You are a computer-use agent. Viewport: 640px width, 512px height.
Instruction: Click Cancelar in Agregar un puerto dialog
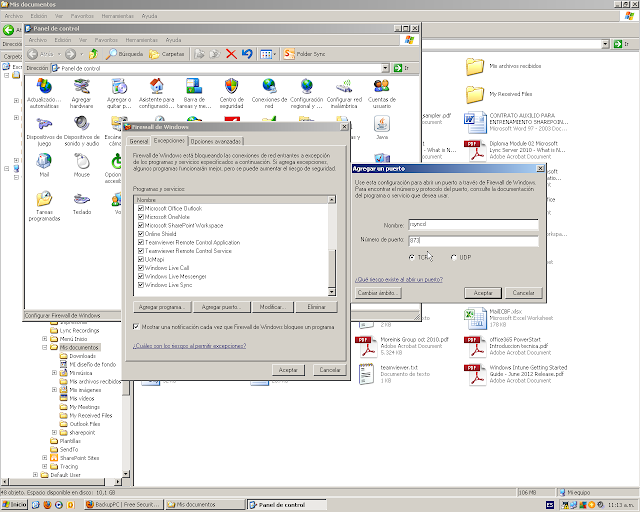point(523,293)
